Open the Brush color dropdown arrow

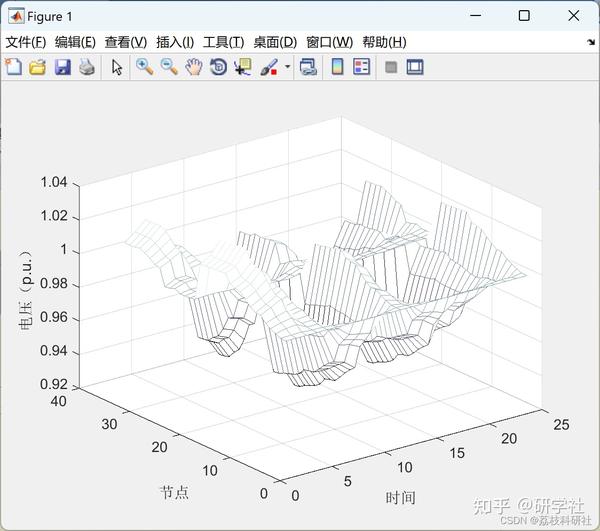[287, 67]
